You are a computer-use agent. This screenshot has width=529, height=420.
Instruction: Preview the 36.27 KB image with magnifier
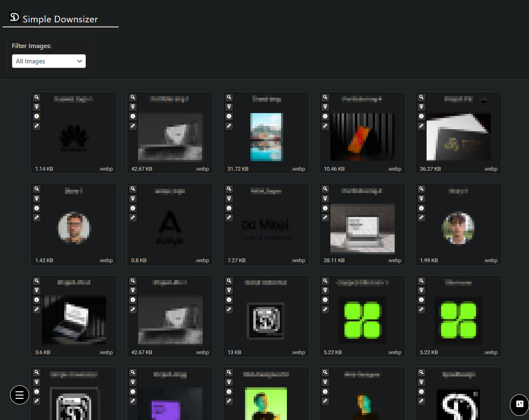(422, 97)
